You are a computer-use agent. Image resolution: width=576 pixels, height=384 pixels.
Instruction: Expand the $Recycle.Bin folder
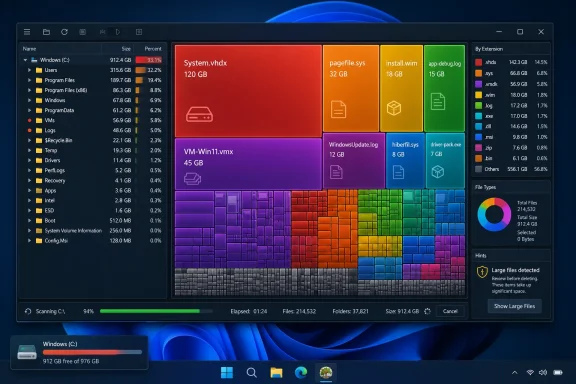point(29,140)
